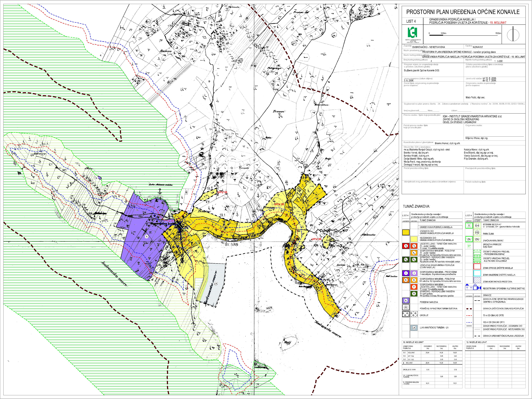Image resolution: width=532 pixels, height=399 pixels.
Task: Click the 'N - POSEBNA NAMJENA - VOJSKA' row label
Action: (x=411, y=383)
